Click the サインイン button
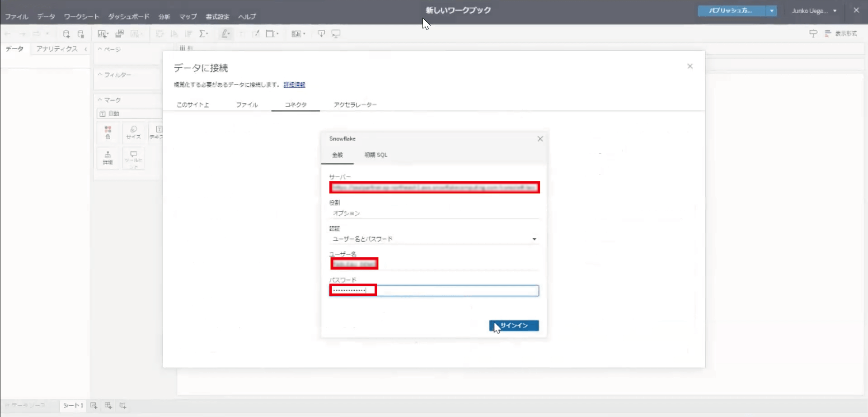 coord(514,326)
